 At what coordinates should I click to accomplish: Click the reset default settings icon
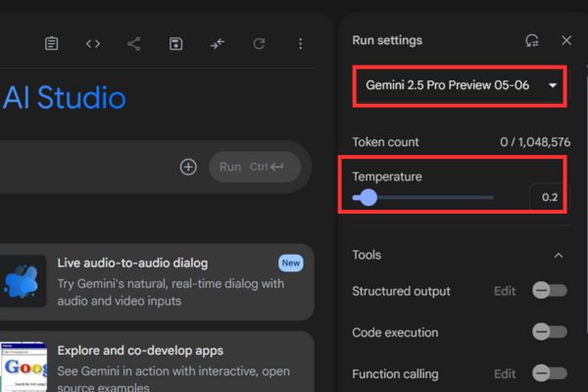click(532, 40)
